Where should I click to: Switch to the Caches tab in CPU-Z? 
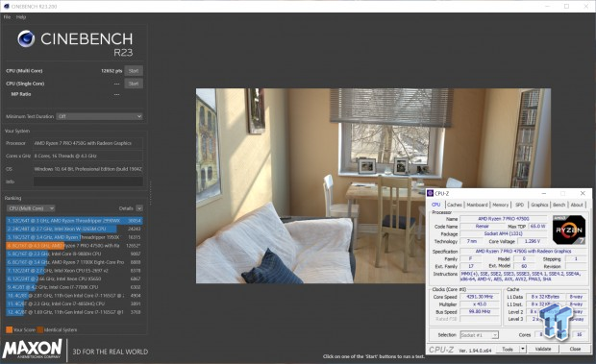455,205
